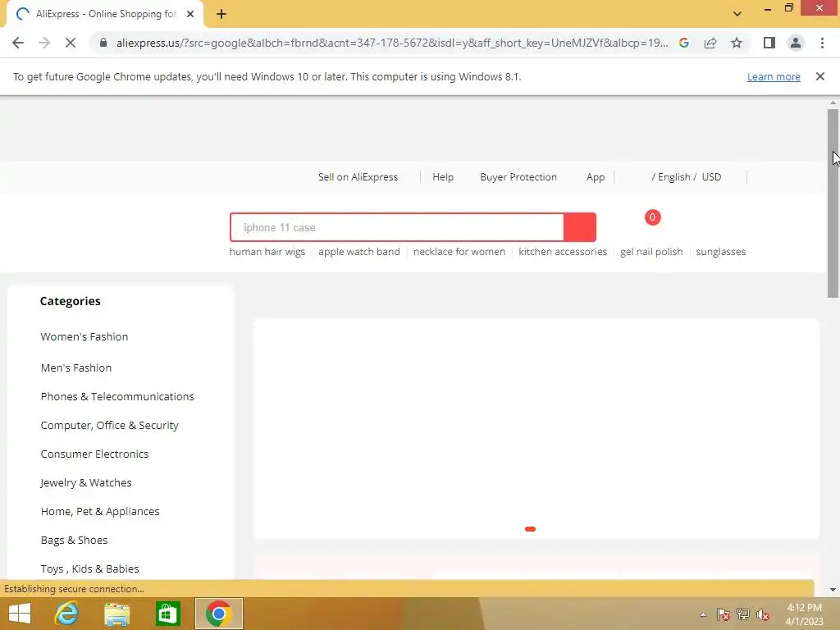Go back to the previous page

(x=18, y=43)
